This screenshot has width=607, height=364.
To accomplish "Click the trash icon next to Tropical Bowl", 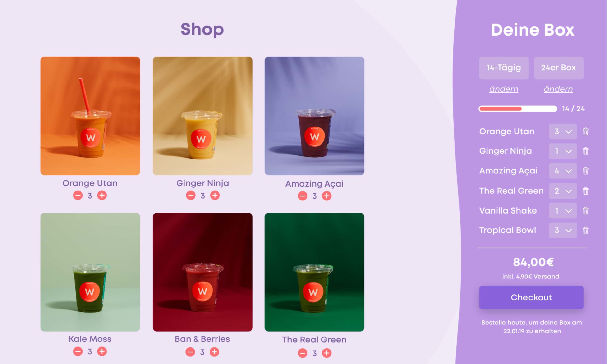I will click(x=585, y=230).
